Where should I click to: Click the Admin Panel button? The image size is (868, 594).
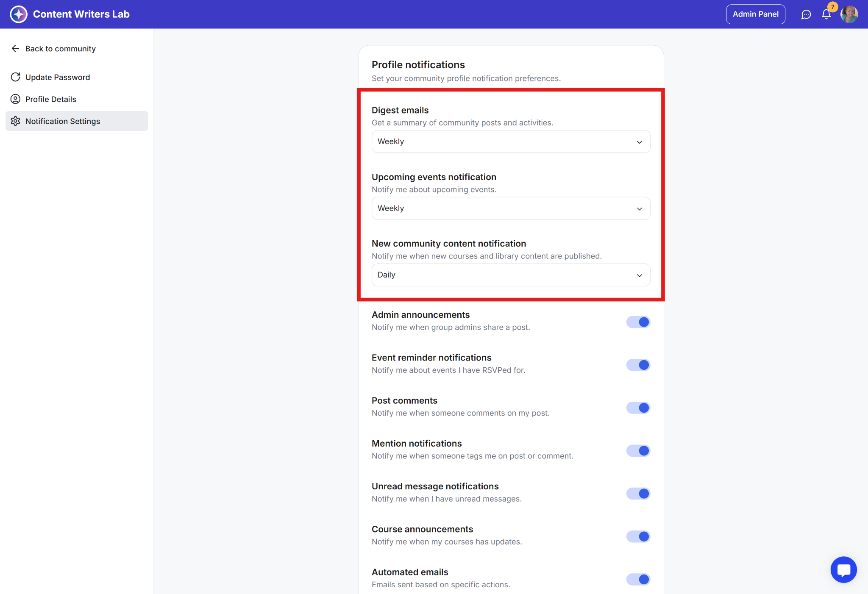coord(755,14)
